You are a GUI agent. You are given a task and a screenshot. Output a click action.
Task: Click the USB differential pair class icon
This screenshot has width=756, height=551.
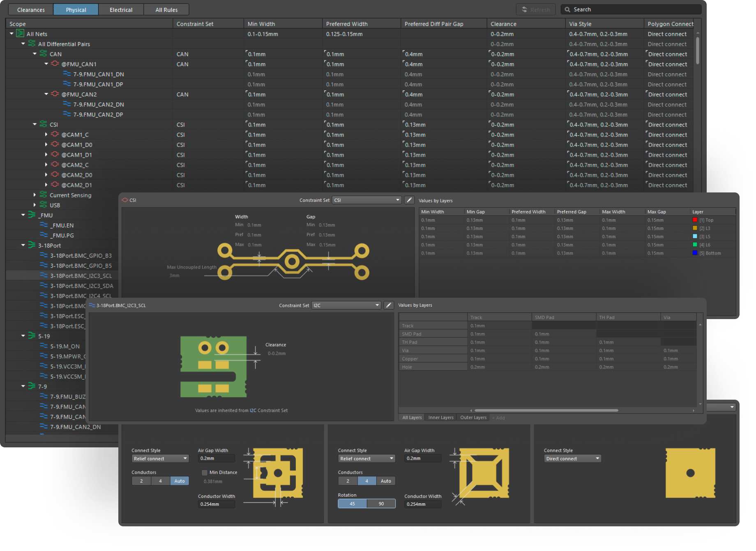(43, 205)
